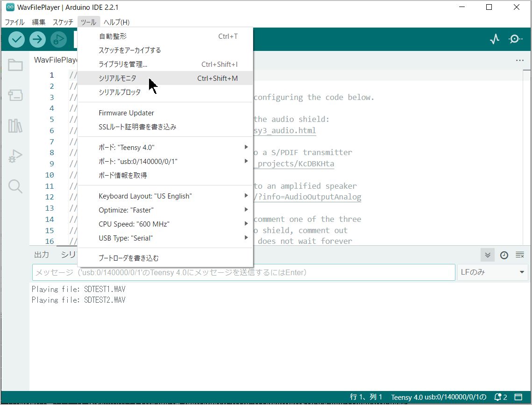Screen dimensions: 532x405
Task: Open the sidebar Search magnifier icon
Action: (x=15, y=186)
